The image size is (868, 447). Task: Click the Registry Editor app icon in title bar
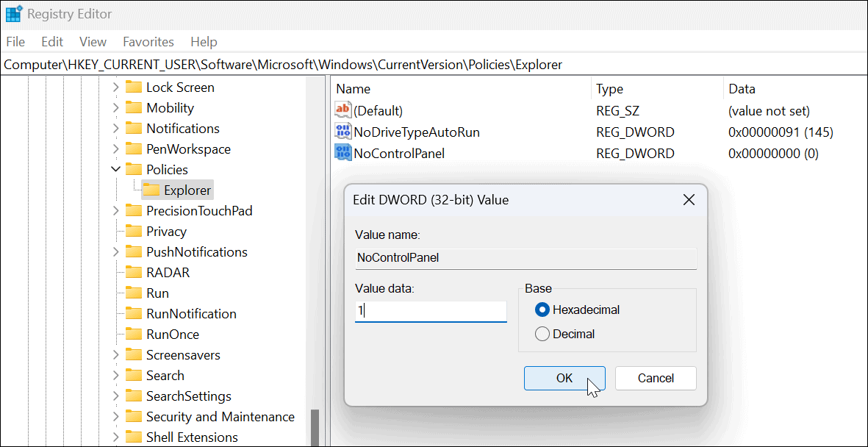pyautogui.click(x=13, y=14)
